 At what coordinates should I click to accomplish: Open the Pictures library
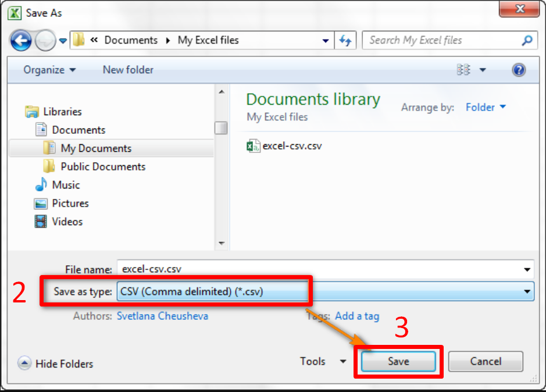tap(70, 203)
